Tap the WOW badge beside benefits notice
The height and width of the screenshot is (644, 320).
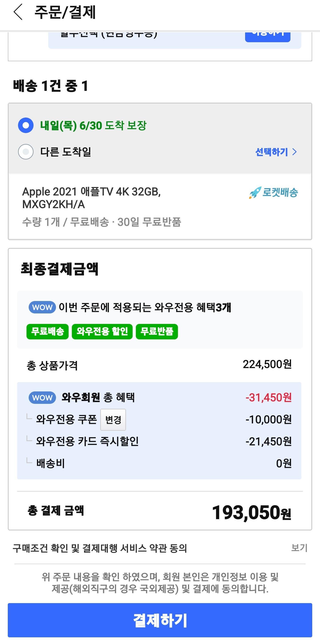(x=42, y=307)
